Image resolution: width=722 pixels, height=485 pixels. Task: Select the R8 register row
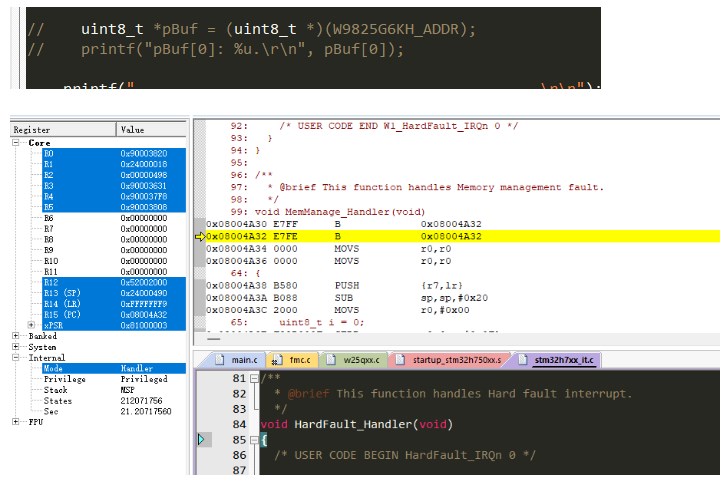114,240
